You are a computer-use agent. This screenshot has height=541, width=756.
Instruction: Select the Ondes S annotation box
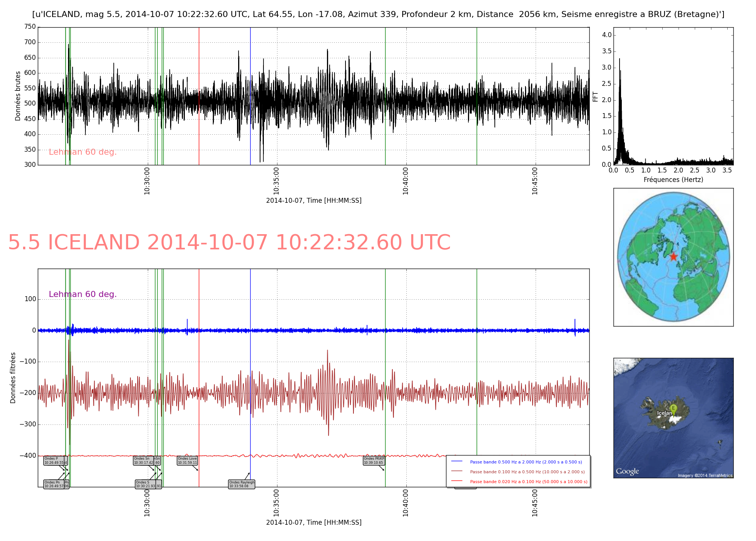click(x=146, y=484)
